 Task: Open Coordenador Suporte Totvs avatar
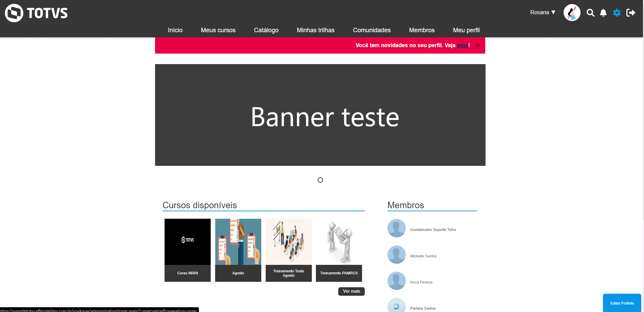click(x=397, y=228)
